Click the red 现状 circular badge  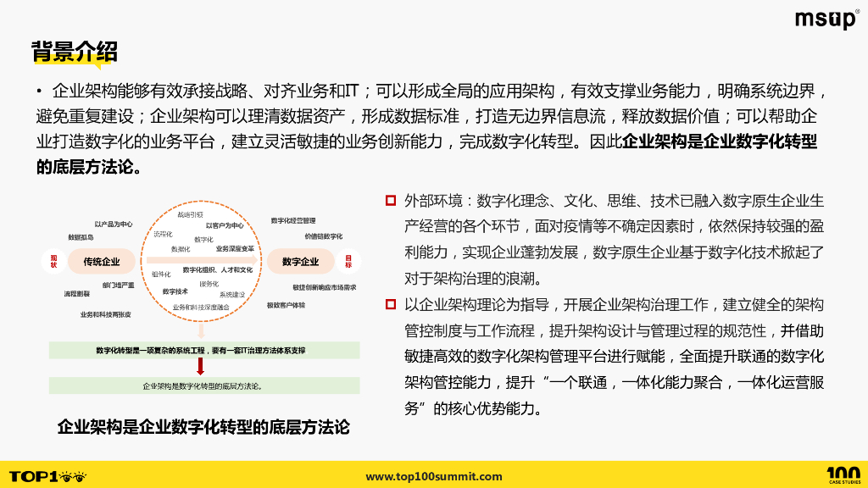coord(54,261)
